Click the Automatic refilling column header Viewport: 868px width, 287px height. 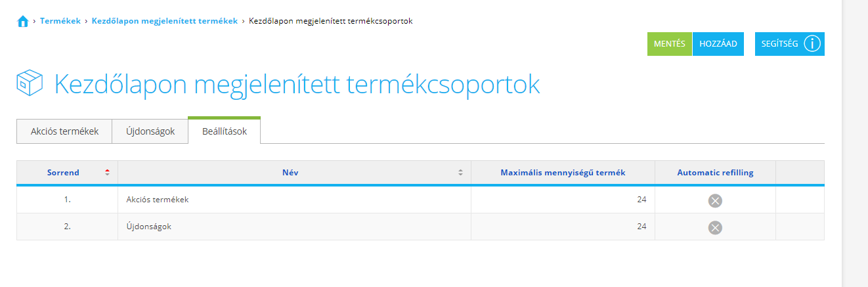[715, 173]
